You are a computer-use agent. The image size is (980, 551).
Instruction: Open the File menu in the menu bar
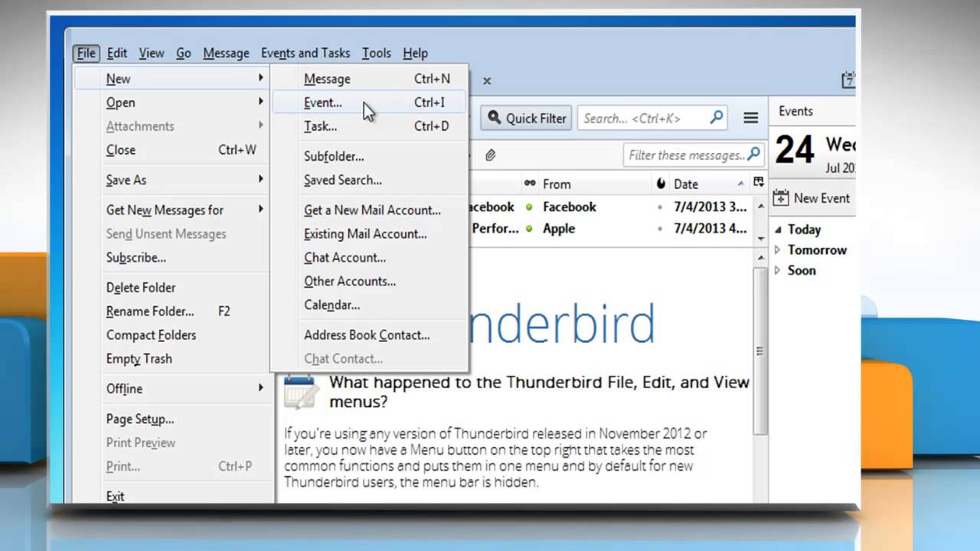point(86,53)
